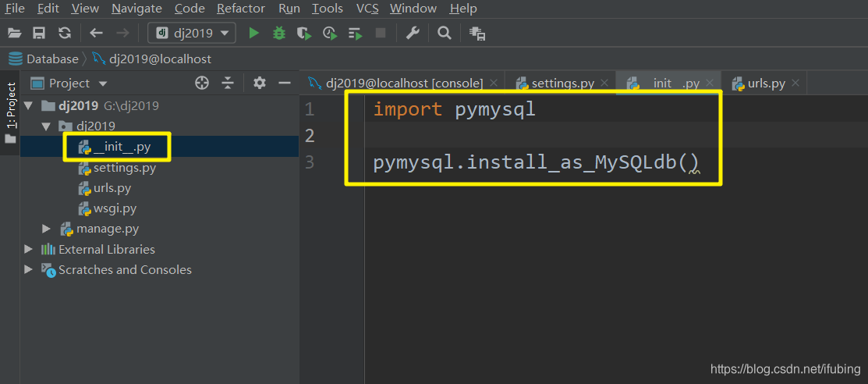Open the Run menu

[x=289, y=9]
